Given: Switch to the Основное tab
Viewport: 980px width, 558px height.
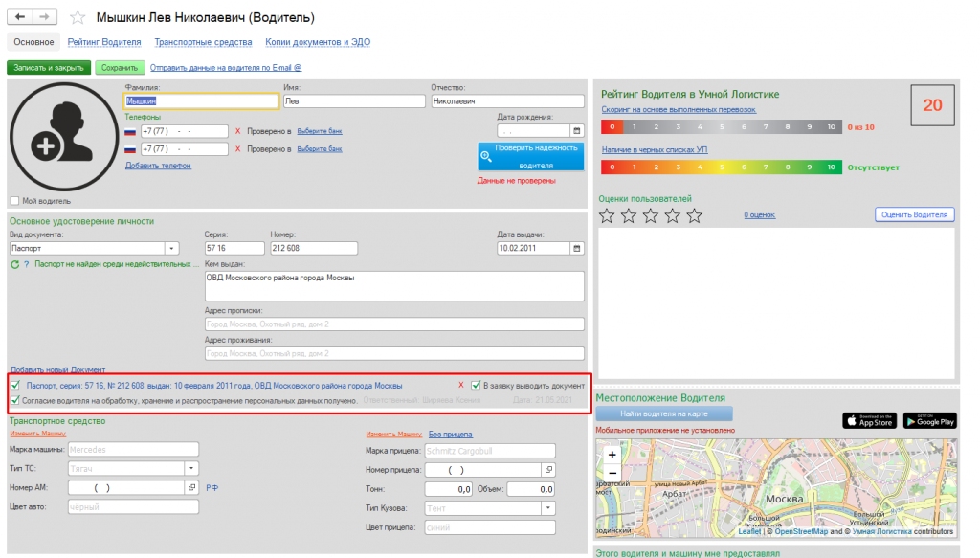Looking at the screenshot, I should [33, 42].
